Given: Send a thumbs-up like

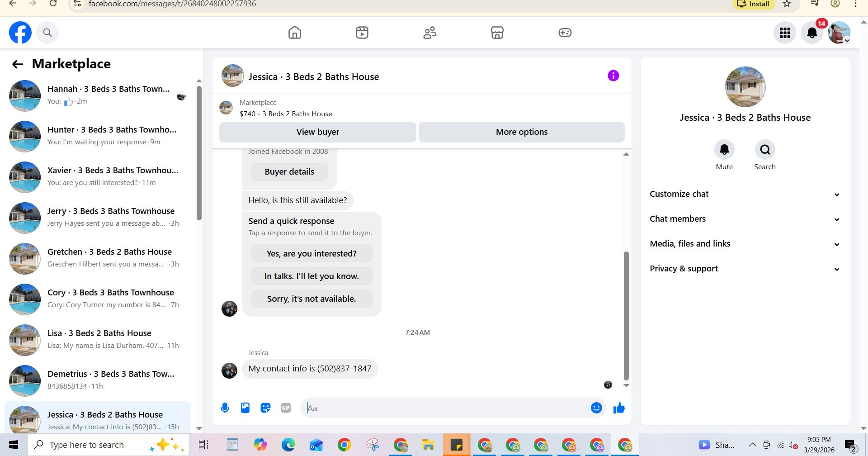Looking at the screenshot, I should [x=619, y=408].
